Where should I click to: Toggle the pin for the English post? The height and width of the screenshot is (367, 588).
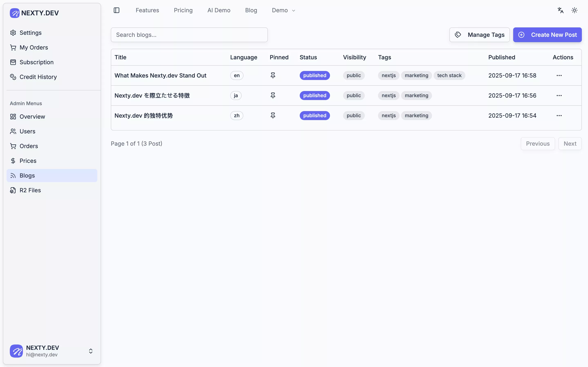273,75
